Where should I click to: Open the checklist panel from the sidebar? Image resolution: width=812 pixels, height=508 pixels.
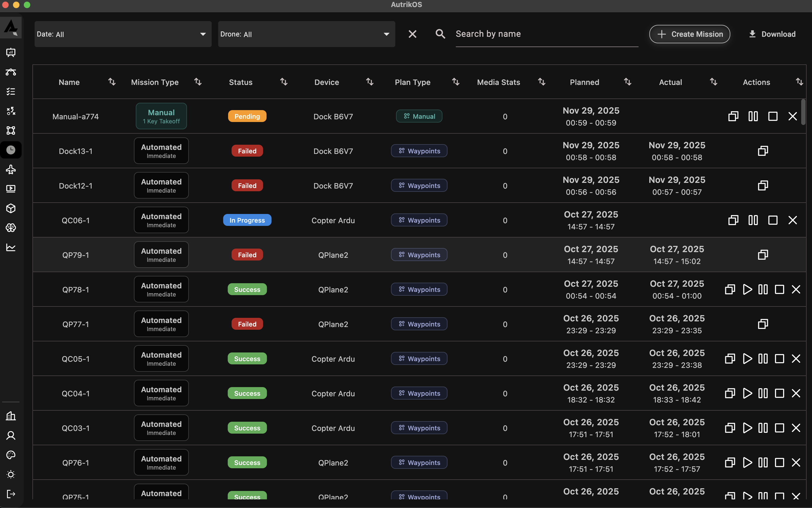pos(11,91)
